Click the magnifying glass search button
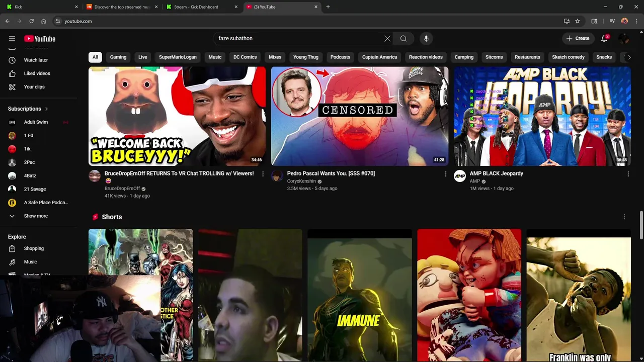This screenshot has height=362, width=644. (x=404, y=38)
